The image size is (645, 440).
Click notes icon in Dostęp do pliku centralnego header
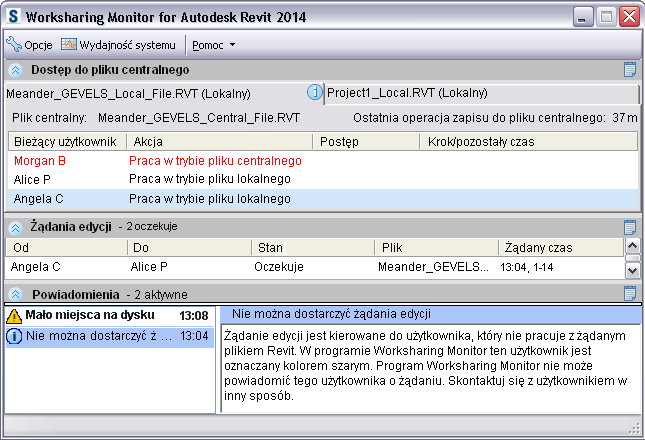[x=630, y=69]
